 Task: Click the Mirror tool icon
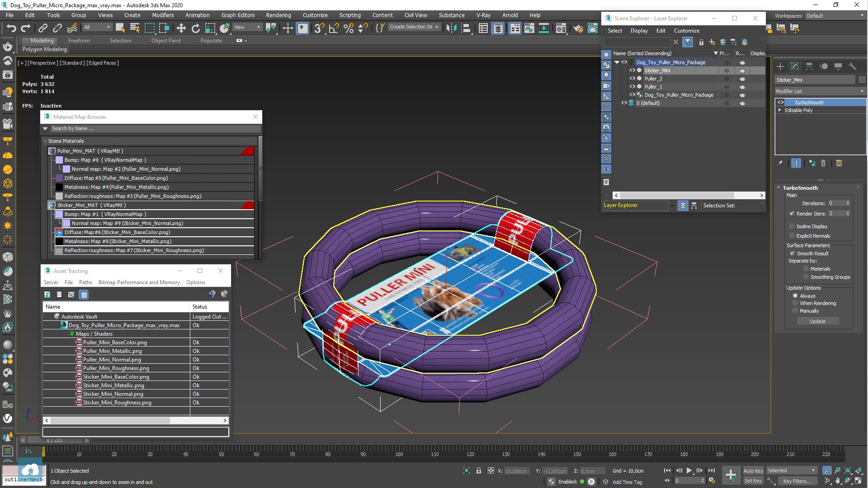451,28
